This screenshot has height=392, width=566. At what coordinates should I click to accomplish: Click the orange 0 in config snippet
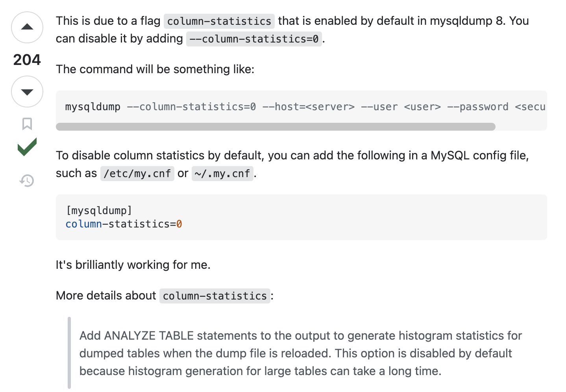(x=179, y=224)
